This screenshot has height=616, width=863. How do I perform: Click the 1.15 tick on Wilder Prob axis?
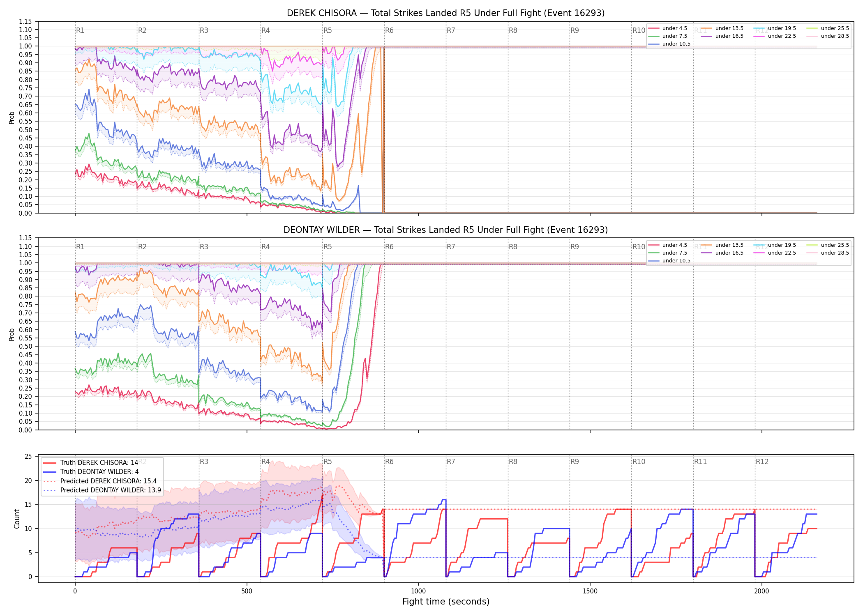(x=25, y=238)
